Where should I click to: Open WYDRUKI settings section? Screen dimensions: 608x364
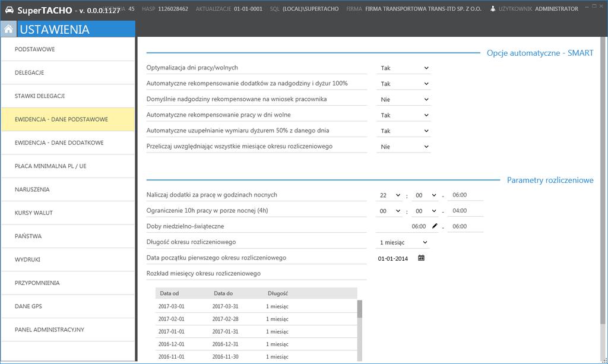pos(68,259)
